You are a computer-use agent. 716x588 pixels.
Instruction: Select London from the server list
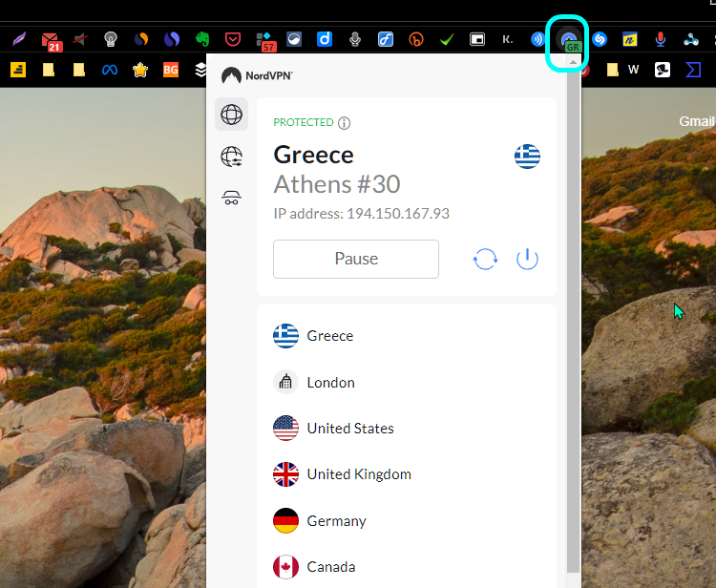[x=406, y=382]
